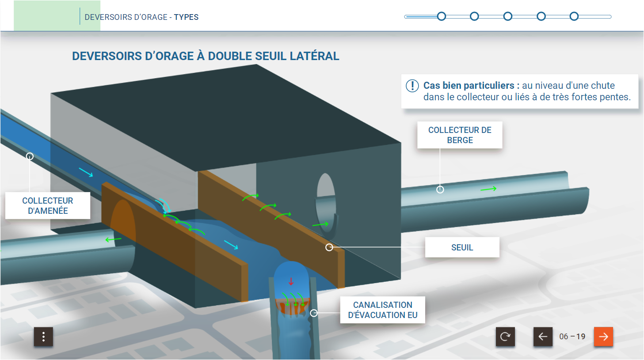The height and width of the screenshot is (360, 644).
Task: Click the Seuil hotspot circle on weir
Action: tap(329, 247)
